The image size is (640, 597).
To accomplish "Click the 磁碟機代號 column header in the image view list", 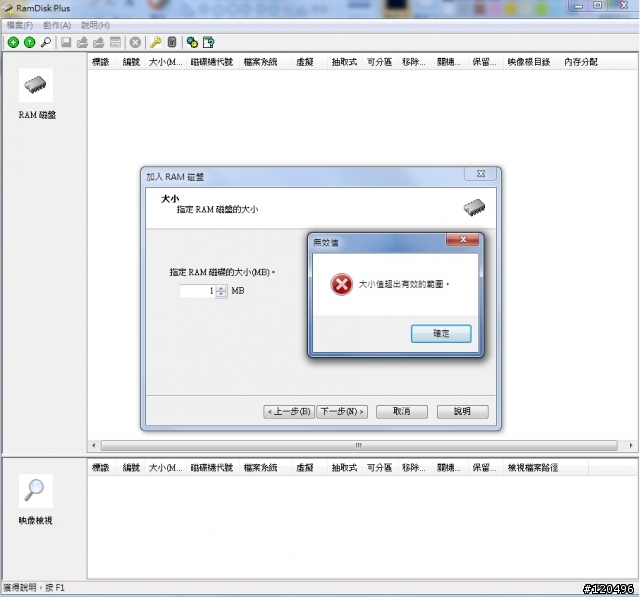I will 211,468.
